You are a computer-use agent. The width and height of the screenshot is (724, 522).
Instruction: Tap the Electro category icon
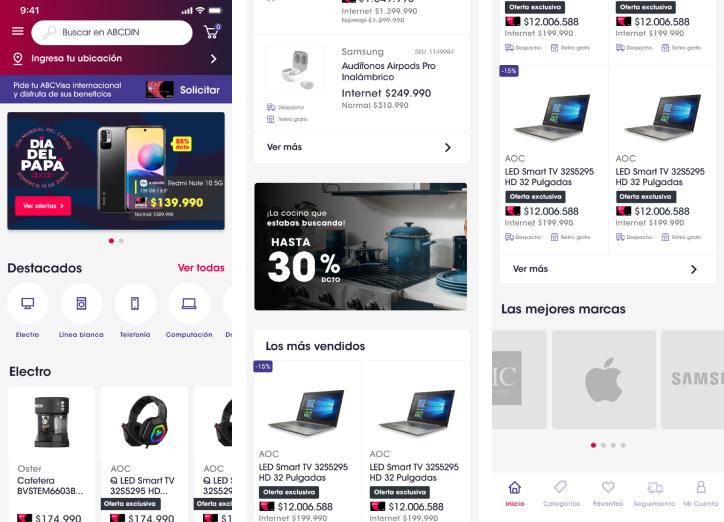pos(28,303)
